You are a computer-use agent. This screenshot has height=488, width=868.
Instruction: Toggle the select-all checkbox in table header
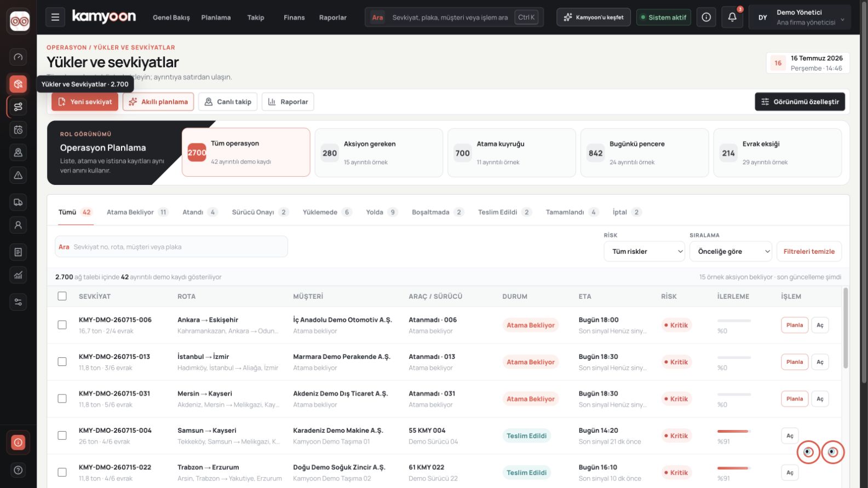coord(62,296)
